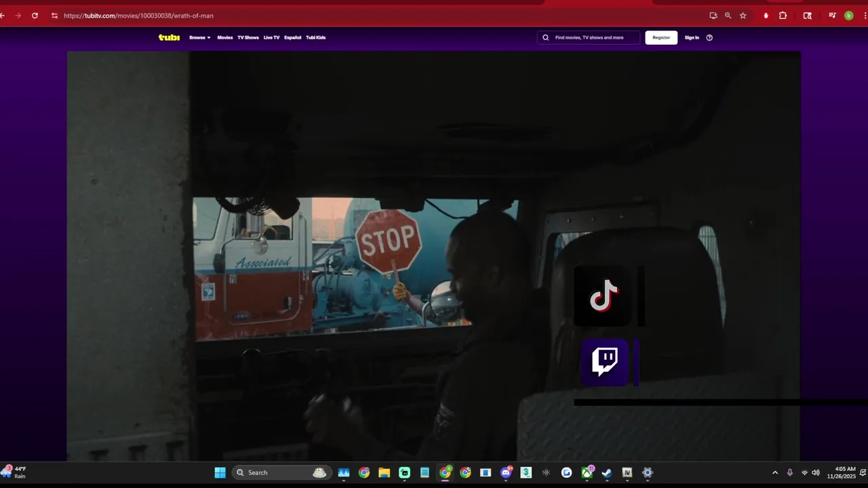Focus the Find movies search field
The width and height of the screenshot is (868, 488).
(589, 37)
